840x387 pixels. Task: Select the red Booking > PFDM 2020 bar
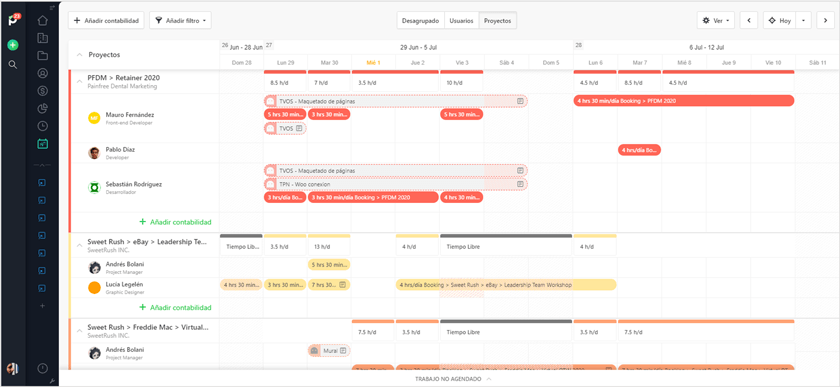pos(684,101)
